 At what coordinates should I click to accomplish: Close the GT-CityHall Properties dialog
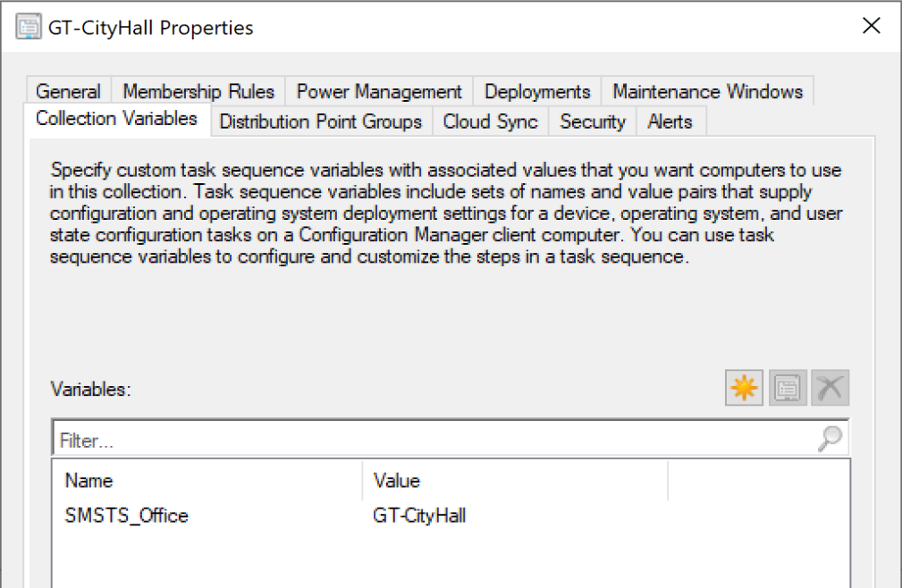coord(871,26)
